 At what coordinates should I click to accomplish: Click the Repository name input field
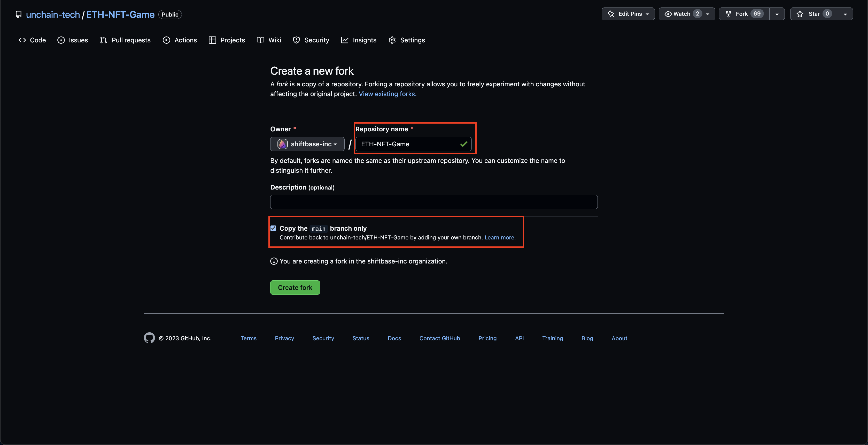(x=413, y=144)
